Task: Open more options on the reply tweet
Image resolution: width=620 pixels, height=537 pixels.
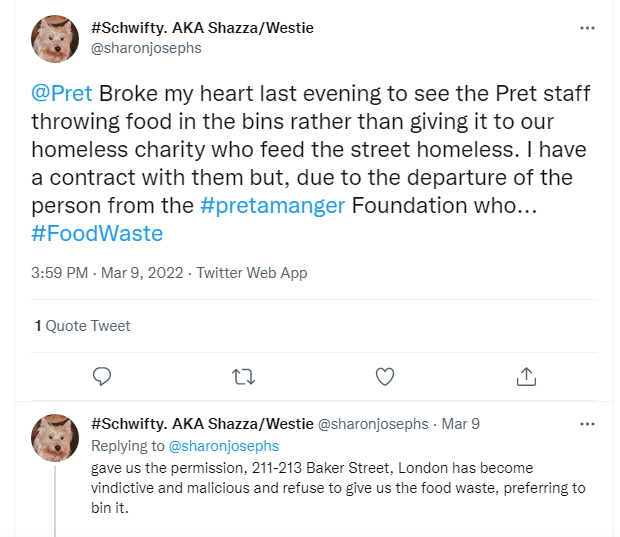Action: pyautogui.click(x=588, y=423)
